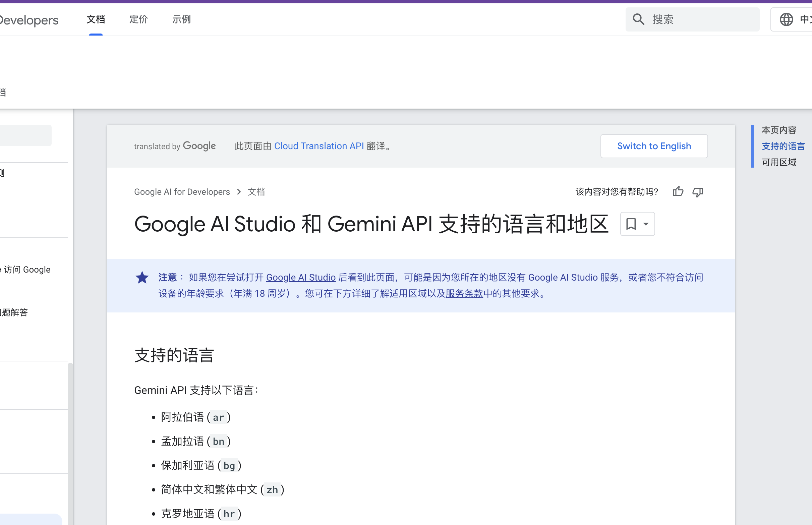Click the 本页内容 heading in the right panel
Image resolution: width=812 pixels, height=525 pixels.
(779, 130)
